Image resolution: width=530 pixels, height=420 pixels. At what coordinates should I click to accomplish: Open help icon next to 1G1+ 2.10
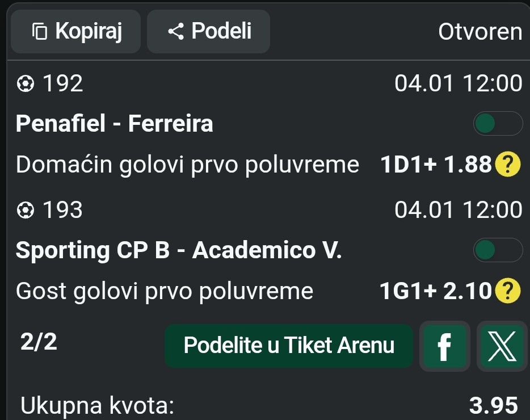pyautogui.click(x=508, y=291)
